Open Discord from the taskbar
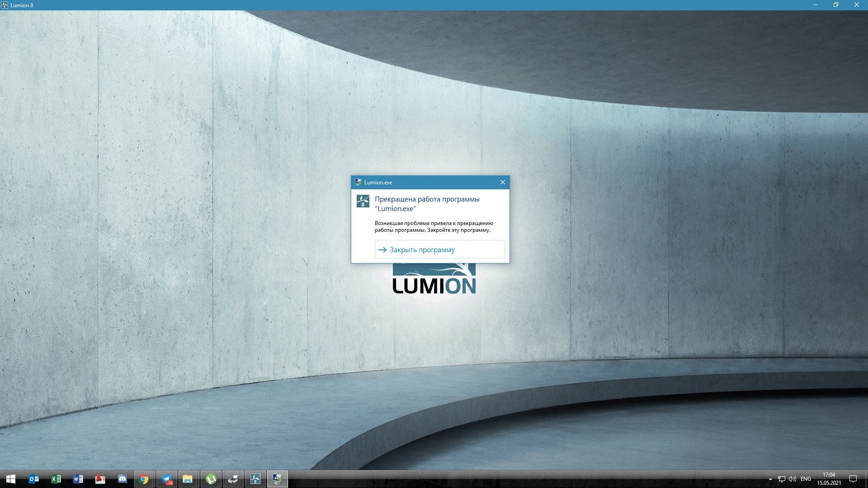The width and height of the screenshot is (868, 488). pos(122,479)
